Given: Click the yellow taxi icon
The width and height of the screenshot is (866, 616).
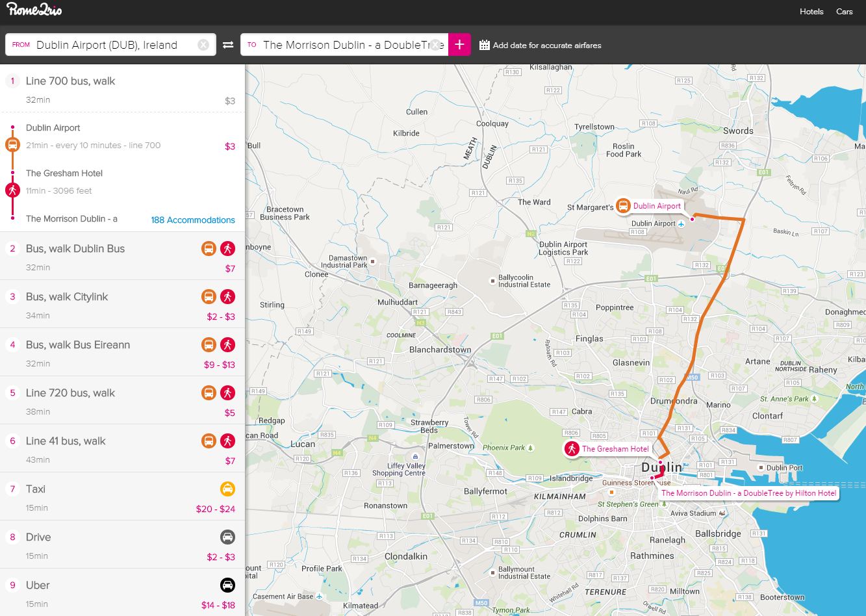Looking at the screenshot, I should 227,489.
